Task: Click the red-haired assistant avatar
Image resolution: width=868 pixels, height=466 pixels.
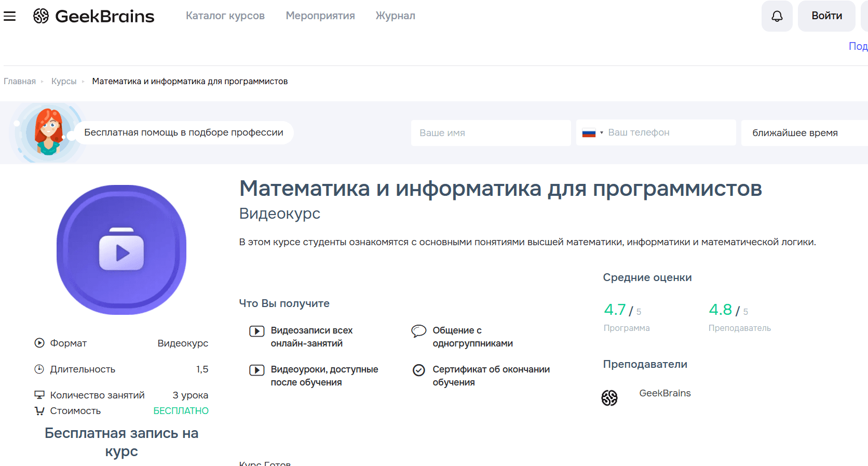Action: click(48, 132)
